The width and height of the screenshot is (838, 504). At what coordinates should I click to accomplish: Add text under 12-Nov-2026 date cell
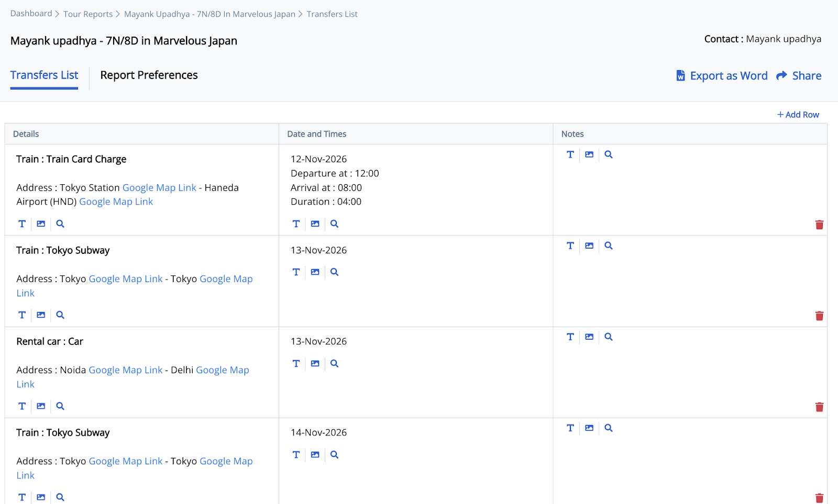[296, 224]
